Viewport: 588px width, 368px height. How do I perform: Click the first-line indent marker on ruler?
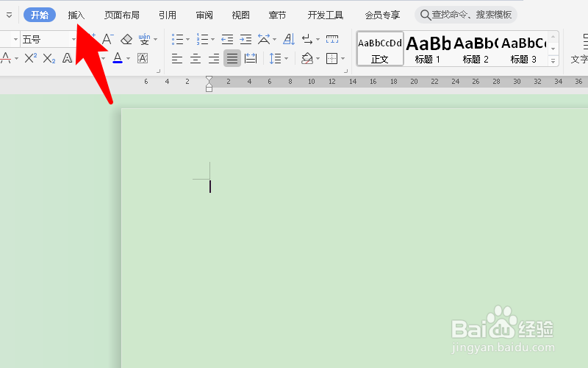(x=209, y=79)
